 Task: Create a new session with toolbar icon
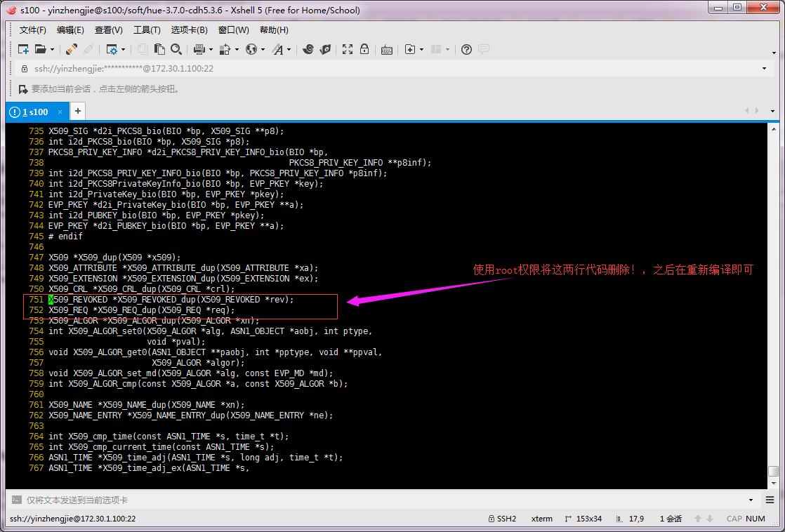coord(23,49)
